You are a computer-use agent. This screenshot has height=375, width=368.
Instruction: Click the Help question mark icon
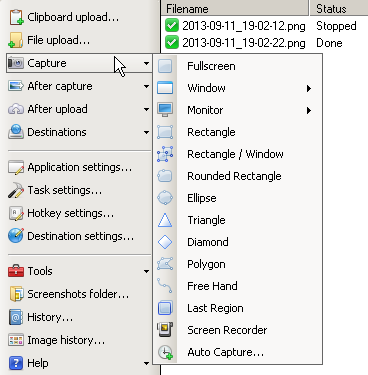point(16,363)
